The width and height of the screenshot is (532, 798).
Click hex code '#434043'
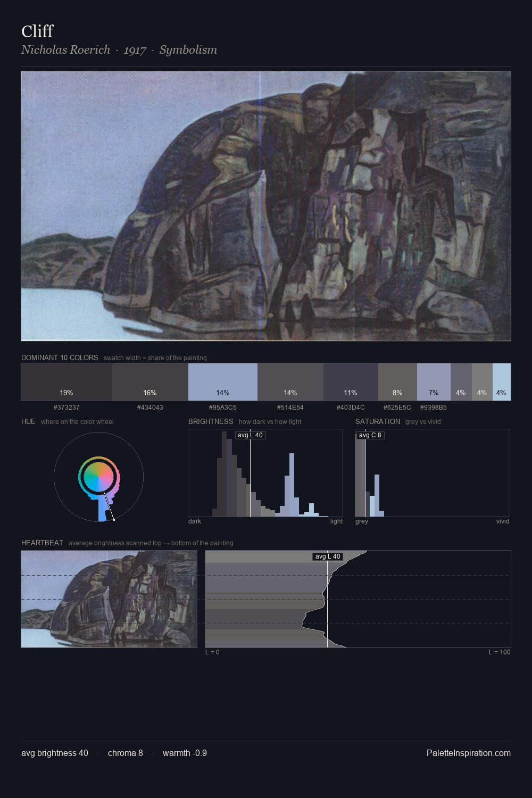[x=150, y=408]
